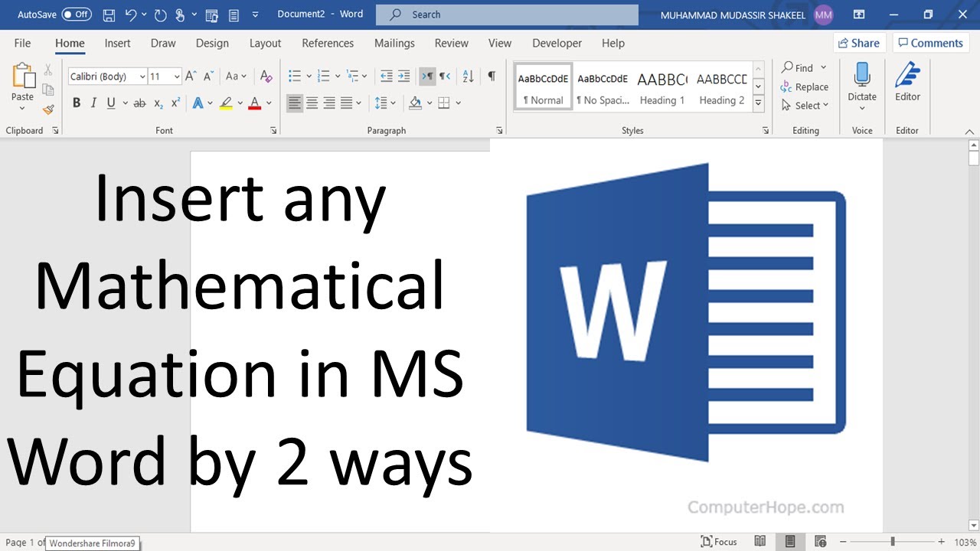980x551 pixels.
Task: Apply the No Spacing style
Action: point(603,86)
